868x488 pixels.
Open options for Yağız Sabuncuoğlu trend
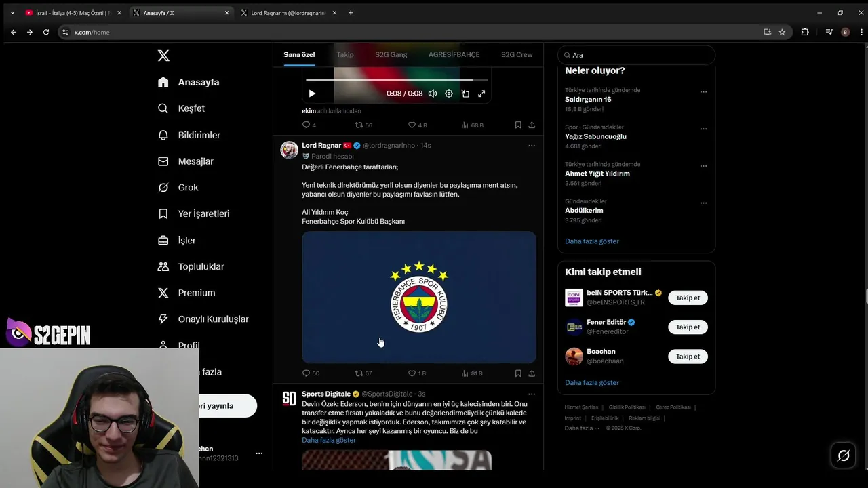[x=703, y=129]
